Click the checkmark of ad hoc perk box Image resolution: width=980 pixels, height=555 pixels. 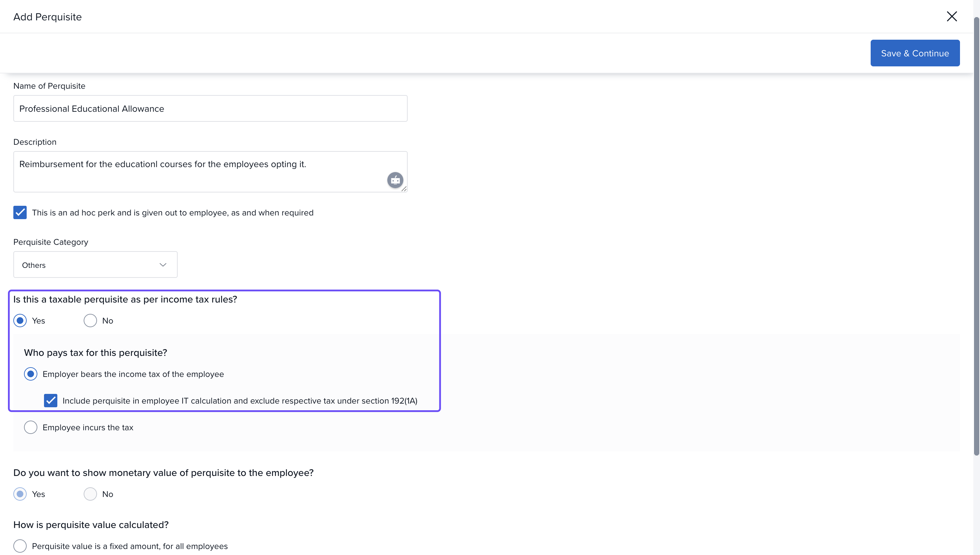pos(20,212)
